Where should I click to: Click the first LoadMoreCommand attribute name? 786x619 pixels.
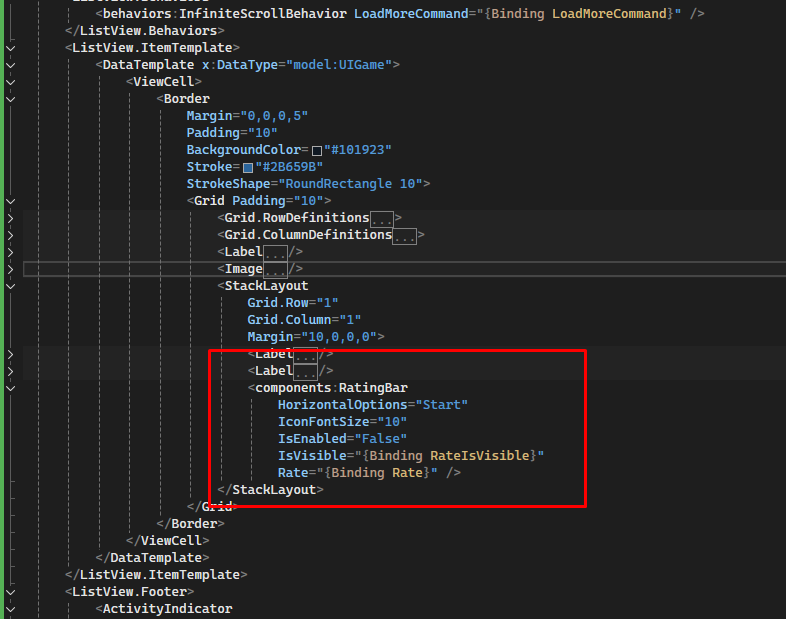(x=411, y=14)
